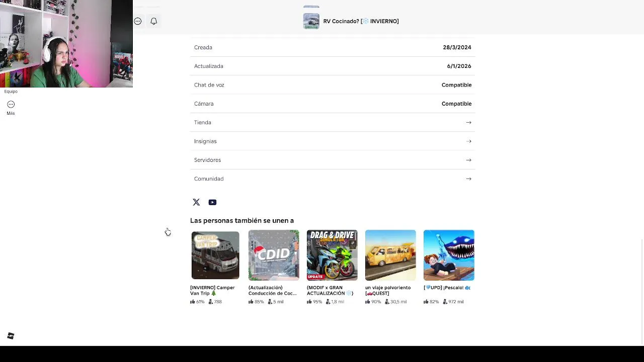Expand the Tienda row arrow
Viewport: 644px width, 362px height.
468,122
